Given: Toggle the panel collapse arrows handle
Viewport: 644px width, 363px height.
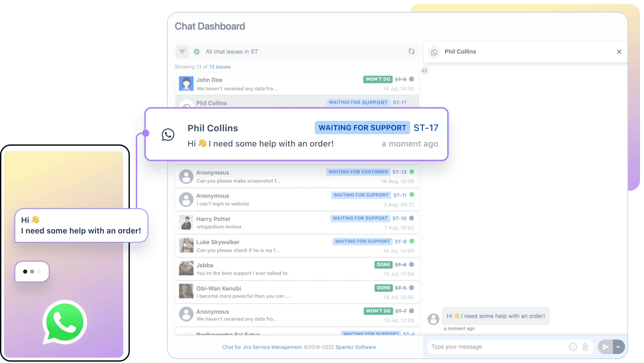Looking at the screenshot, I should click(424, 71).
